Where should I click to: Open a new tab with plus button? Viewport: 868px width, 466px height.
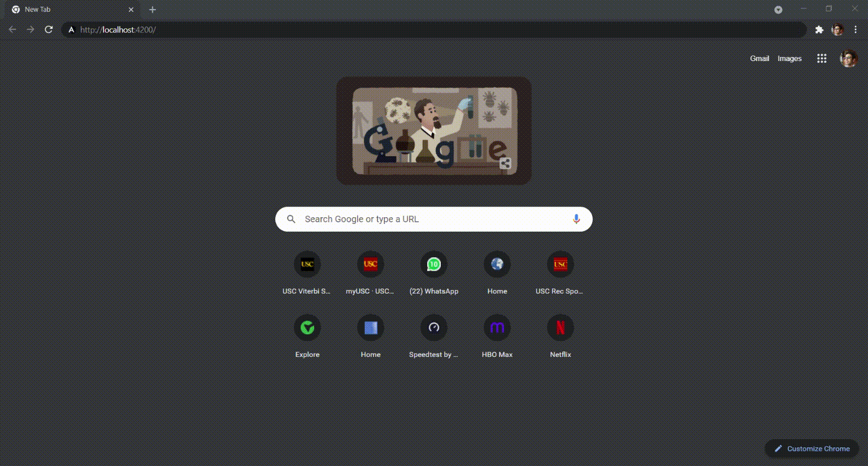(152, 10)
